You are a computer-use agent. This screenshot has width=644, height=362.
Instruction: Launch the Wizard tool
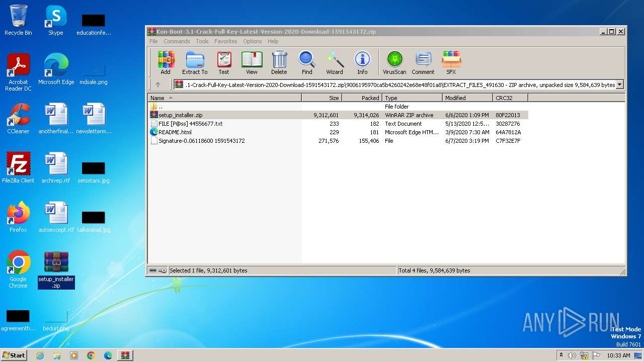pos(335,63)
